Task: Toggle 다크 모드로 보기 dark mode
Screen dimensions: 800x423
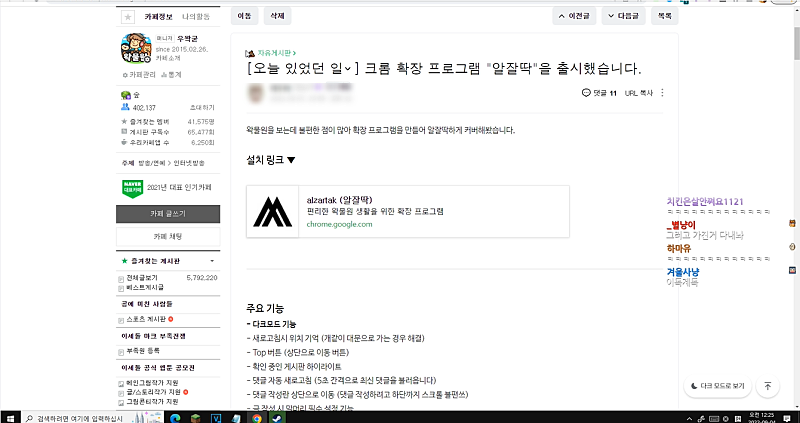Action: pyautogui.click(x=717, y=386)
